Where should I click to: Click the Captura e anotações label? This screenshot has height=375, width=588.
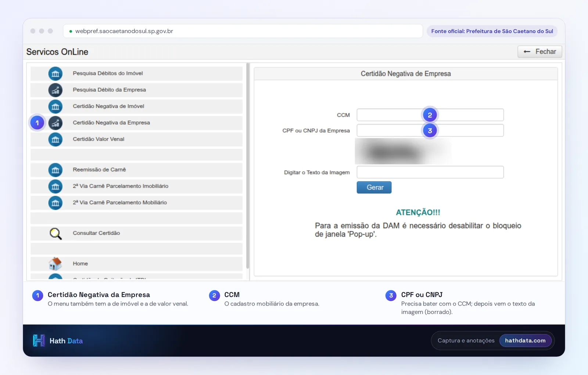466,340
